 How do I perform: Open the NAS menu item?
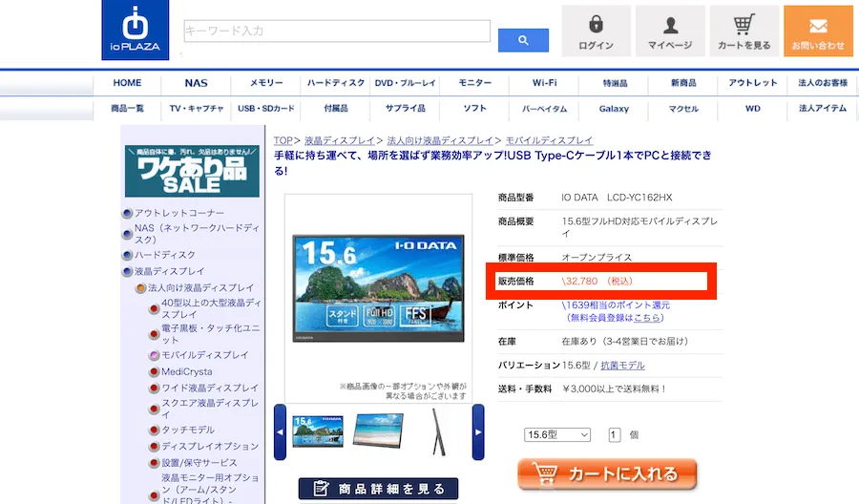tap(196, 83)
